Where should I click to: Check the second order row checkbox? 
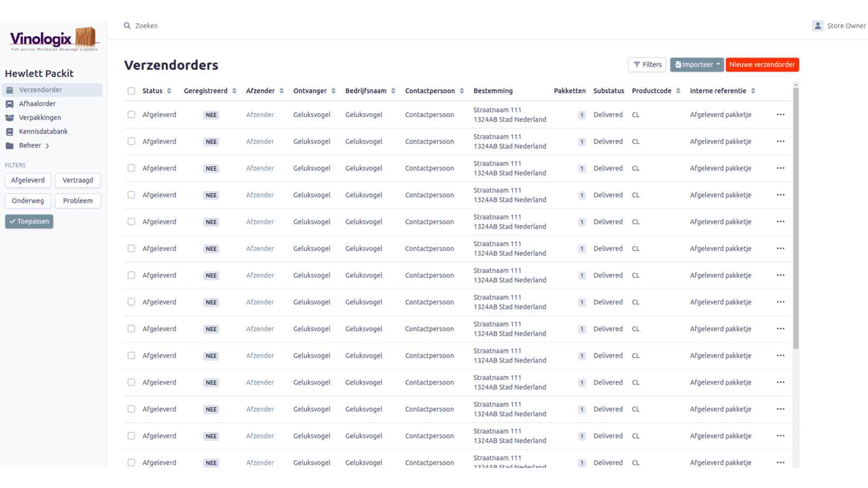pyautogui.click(x=131, y=142)
